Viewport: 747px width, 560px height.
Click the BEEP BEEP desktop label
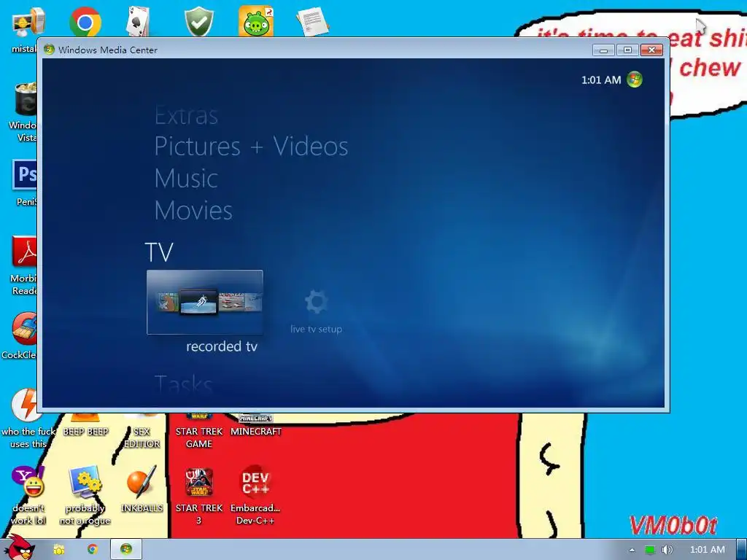pyautogui.click(x=86, y=432)
